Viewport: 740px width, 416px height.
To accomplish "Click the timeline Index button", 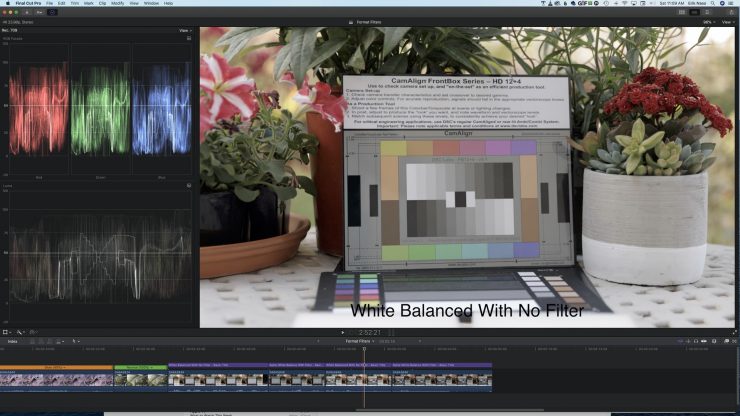I will point(12,341).
